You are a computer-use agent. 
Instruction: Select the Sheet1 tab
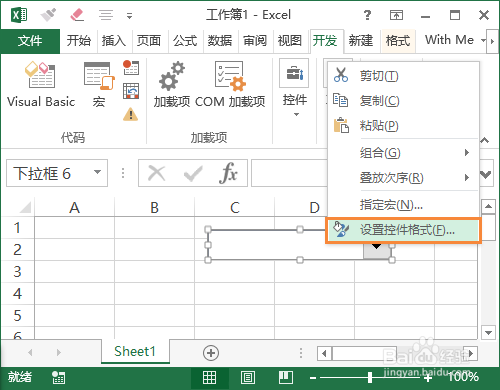pos(135,351)
